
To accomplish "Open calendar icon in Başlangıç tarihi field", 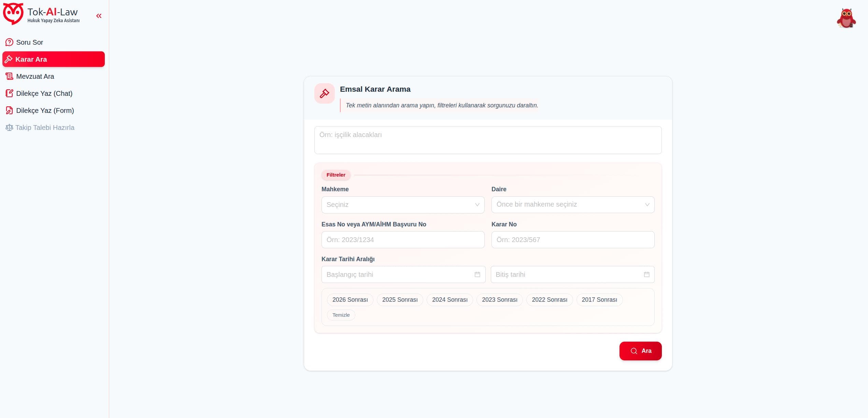I will click(477, 274).
